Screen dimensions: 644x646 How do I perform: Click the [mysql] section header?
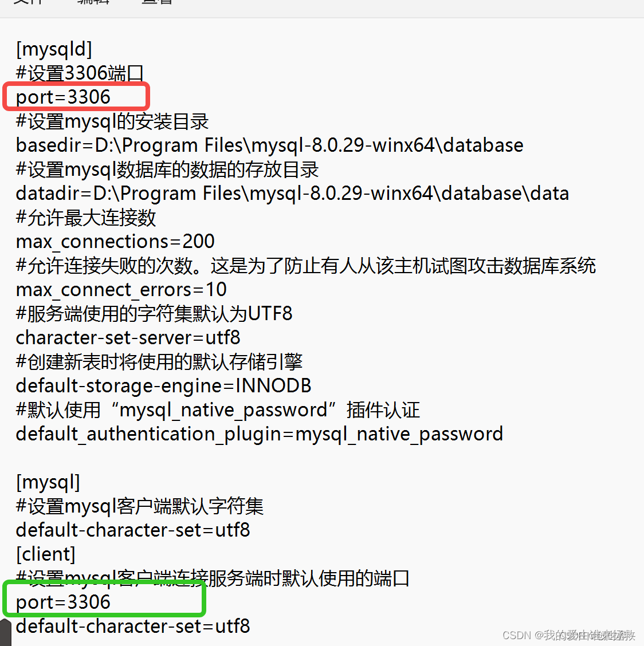(x=48, y=482)
